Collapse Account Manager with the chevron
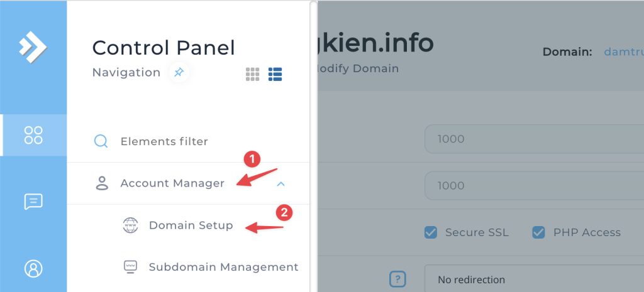 point(281,184)
